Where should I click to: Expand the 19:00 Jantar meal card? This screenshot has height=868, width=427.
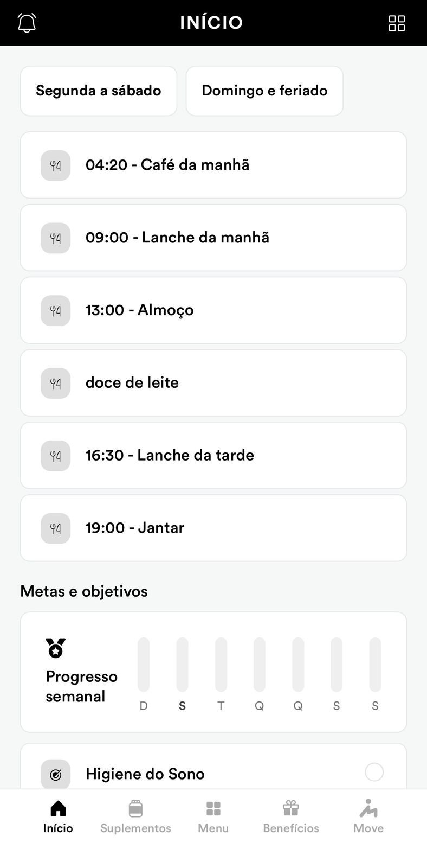click(x=214, y=528)
